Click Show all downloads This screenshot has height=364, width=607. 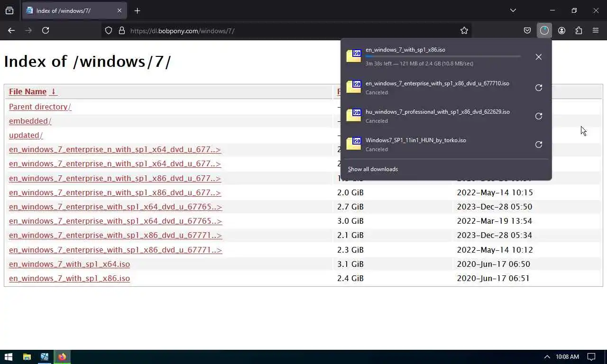373,169
